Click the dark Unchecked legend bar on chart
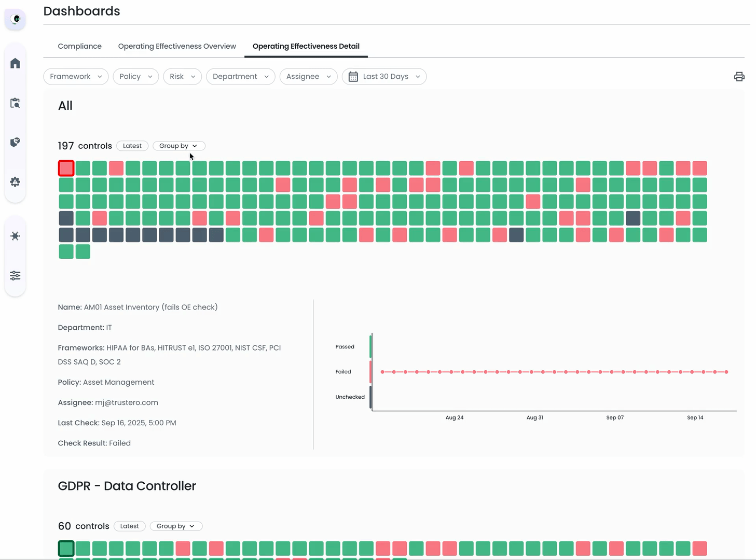This screenshot has width=756, height=560. (x=370, y=397)
